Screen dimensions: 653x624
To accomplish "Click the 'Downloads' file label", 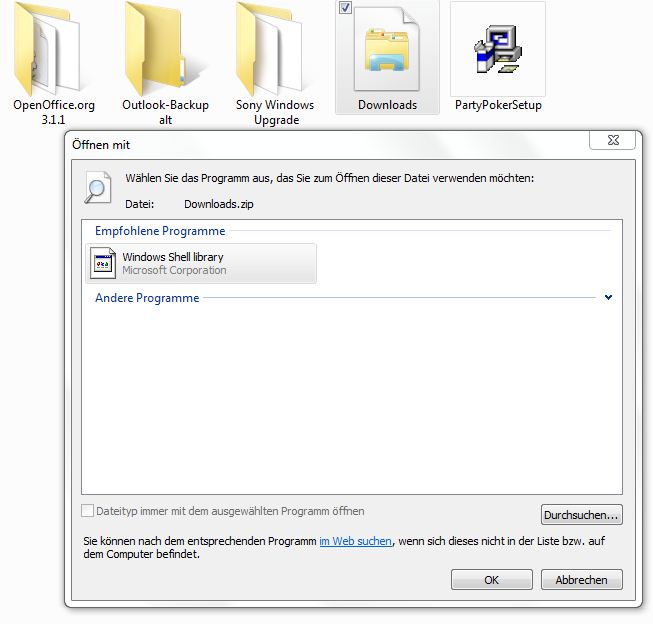I will point(387,105).
